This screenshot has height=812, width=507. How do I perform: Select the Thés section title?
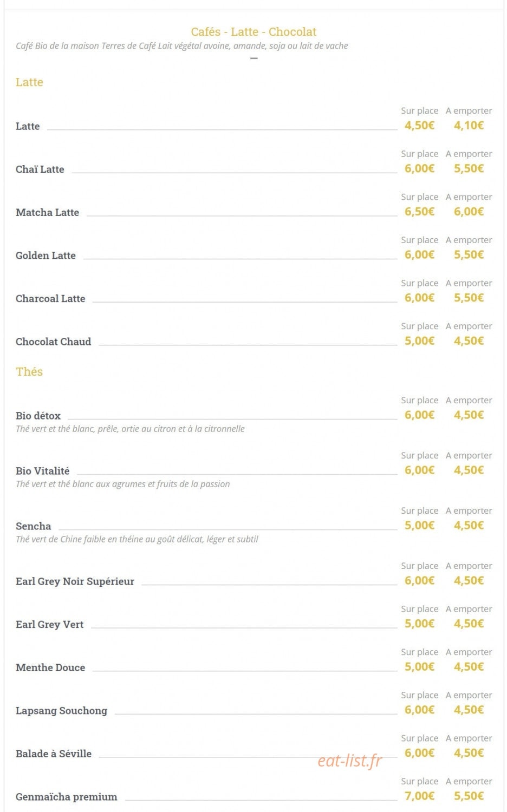(29, 372)
